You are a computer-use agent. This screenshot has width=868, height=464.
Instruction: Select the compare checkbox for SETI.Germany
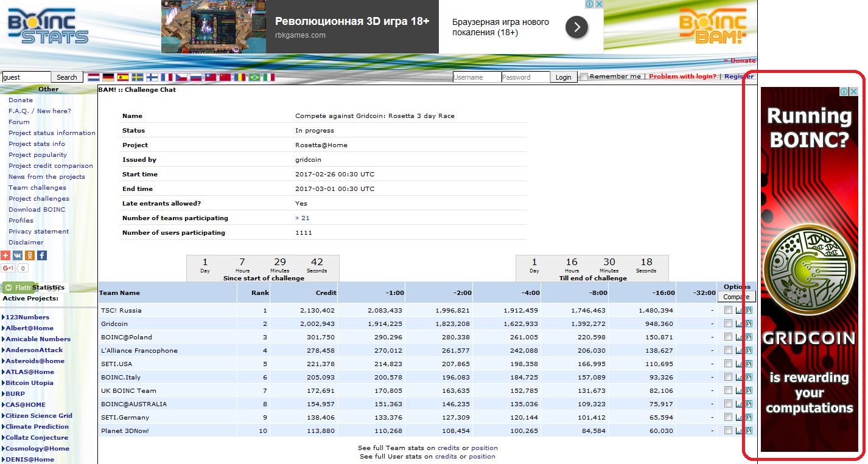point(728,417)
